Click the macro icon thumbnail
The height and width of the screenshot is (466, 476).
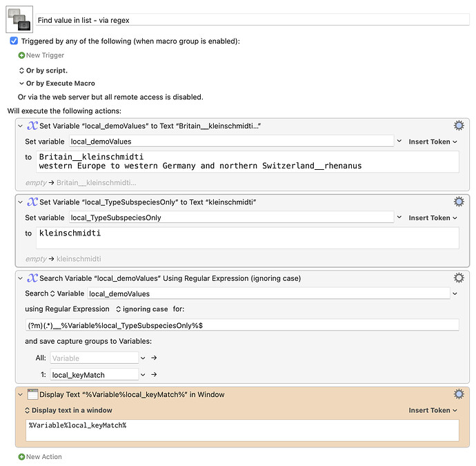click(19, 19)
